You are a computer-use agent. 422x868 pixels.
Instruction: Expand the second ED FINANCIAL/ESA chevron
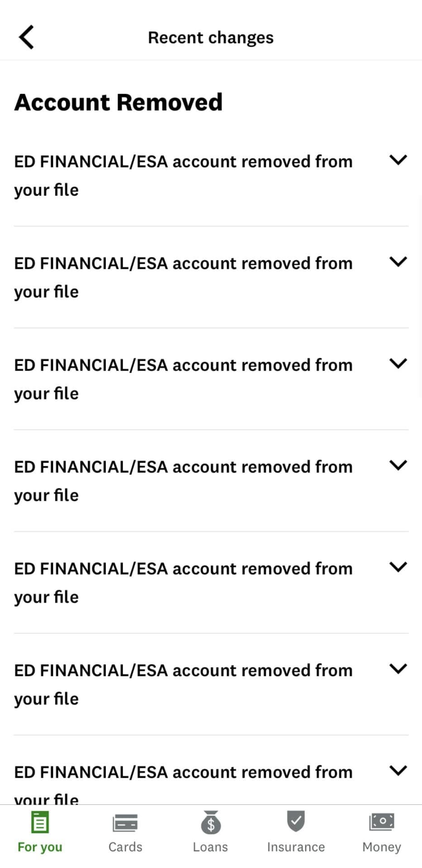(x=398, y=262)
